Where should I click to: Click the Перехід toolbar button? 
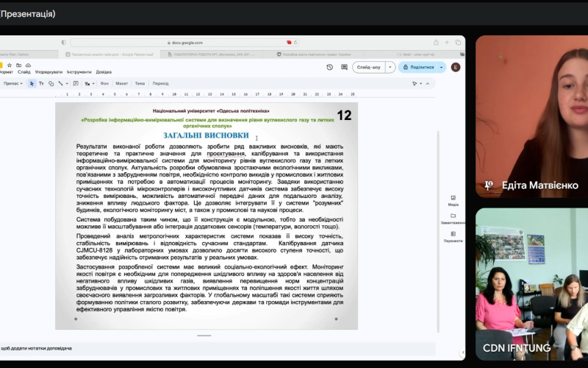160,83
